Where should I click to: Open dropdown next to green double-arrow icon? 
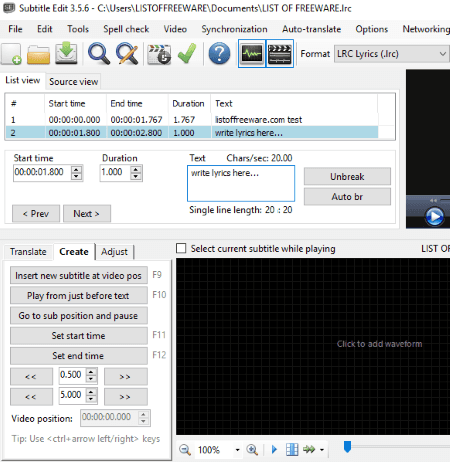[322, 450]
